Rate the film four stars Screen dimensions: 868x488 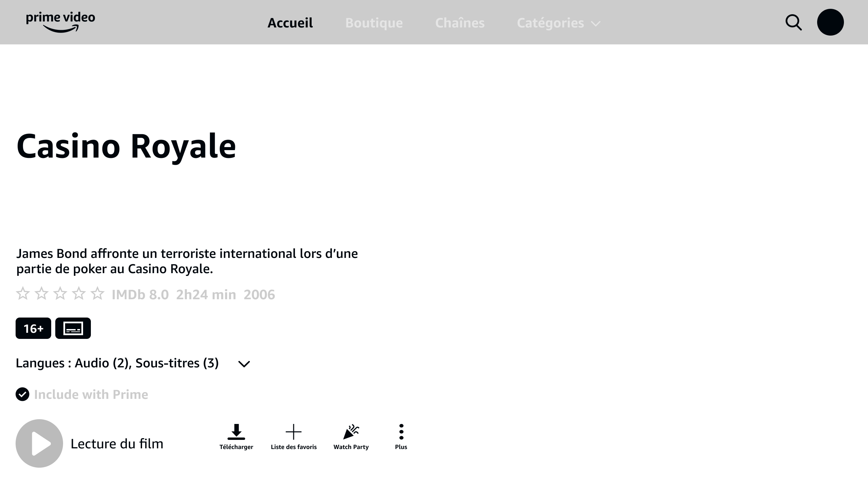(79, 293)
